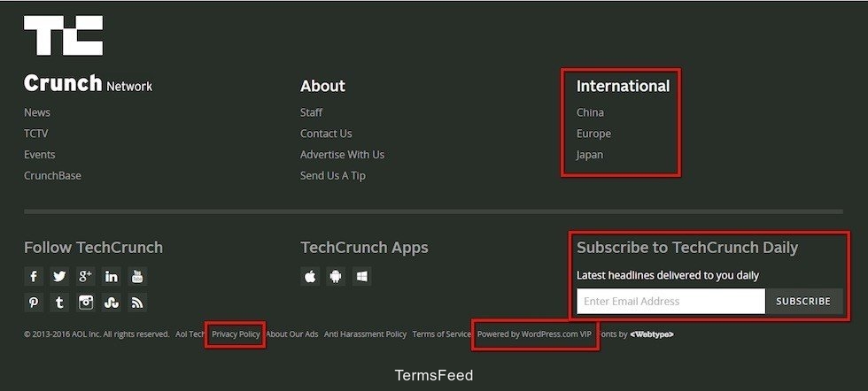
Task: Open the LinkedIn icon
Action: coord(112,277)
